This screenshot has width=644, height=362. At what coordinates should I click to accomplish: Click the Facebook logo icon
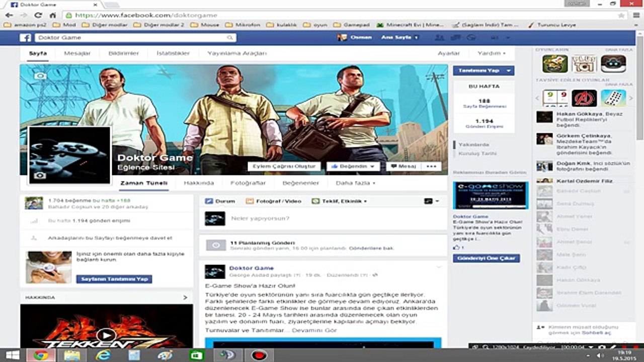click(x=25, y=38)
